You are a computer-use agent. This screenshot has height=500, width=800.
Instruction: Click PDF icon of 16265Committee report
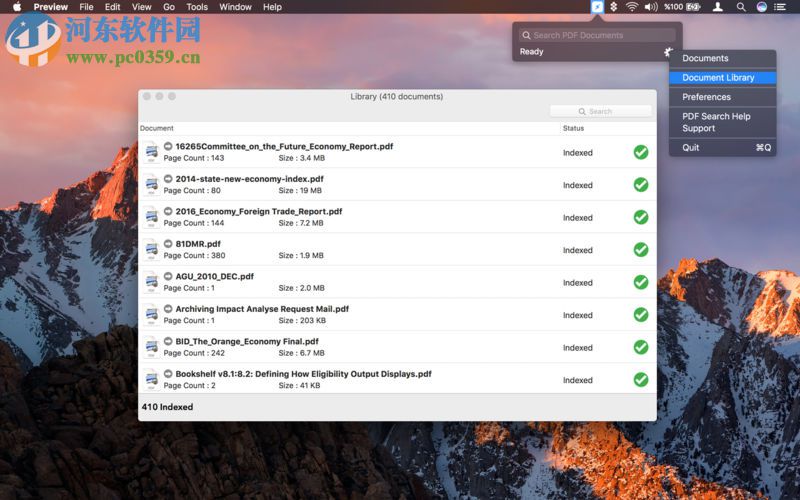coord(152,152)
